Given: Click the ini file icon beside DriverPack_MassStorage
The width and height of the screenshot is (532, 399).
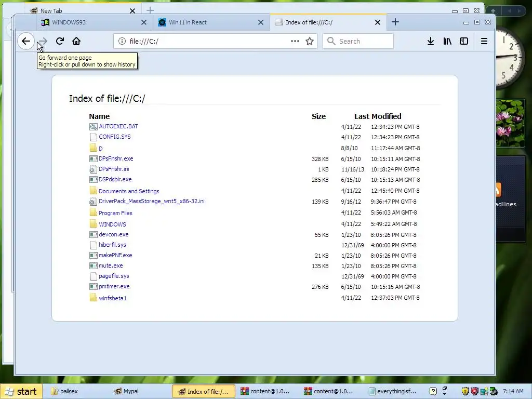Looking at the screenshot, I should 94,202.
